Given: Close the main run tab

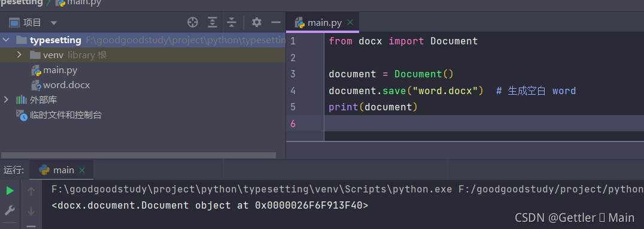Looking at the screenshot, I should (82, 170).
